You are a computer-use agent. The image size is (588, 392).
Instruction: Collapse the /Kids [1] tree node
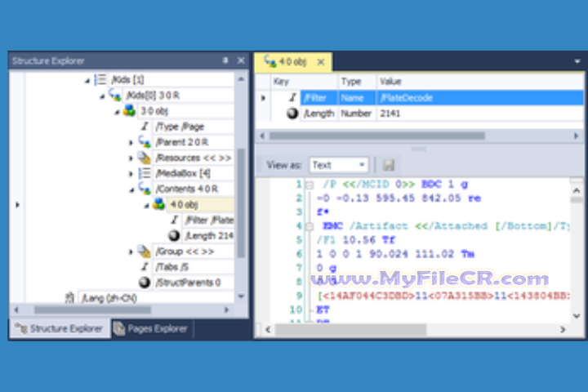point(87,81)
